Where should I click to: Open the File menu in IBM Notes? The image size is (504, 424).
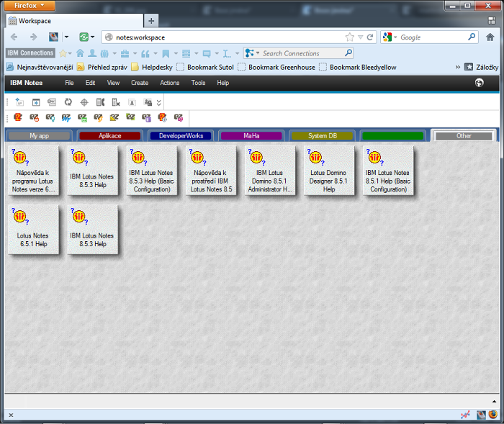point(69,83)
